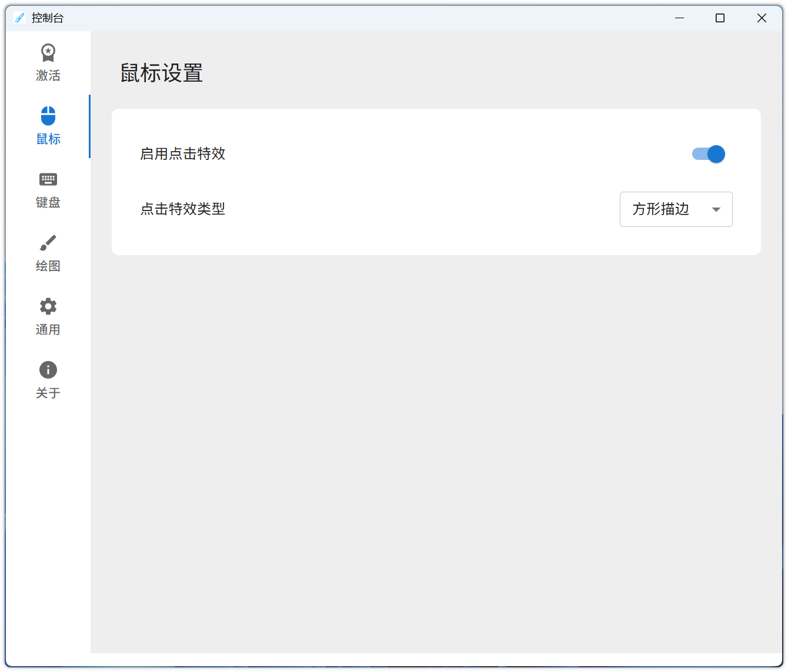Select the blue mouse icon in sidebar

pos(48,116)
